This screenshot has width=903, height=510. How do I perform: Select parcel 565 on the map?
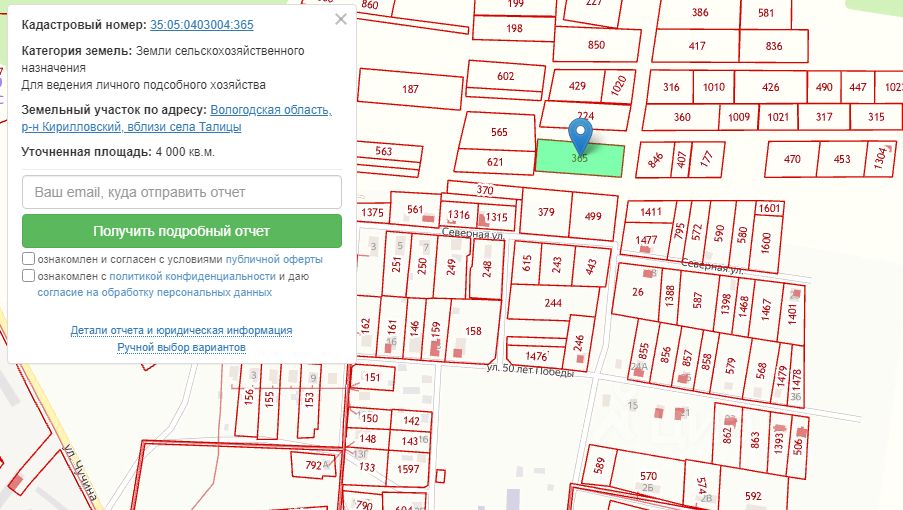[499, 132]
